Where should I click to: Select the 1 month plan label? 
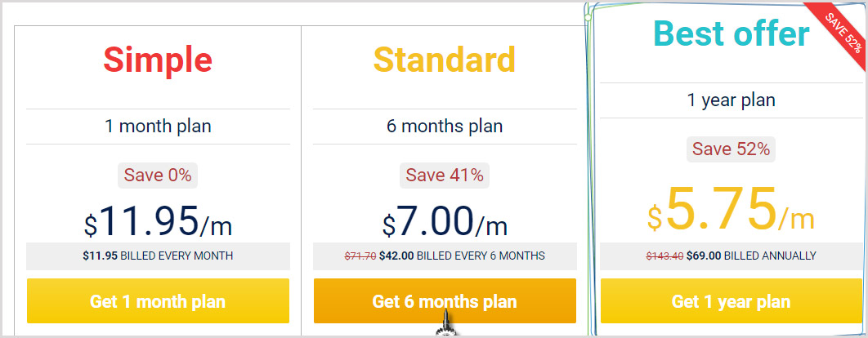pyautogui.click(x=158, y=126)
